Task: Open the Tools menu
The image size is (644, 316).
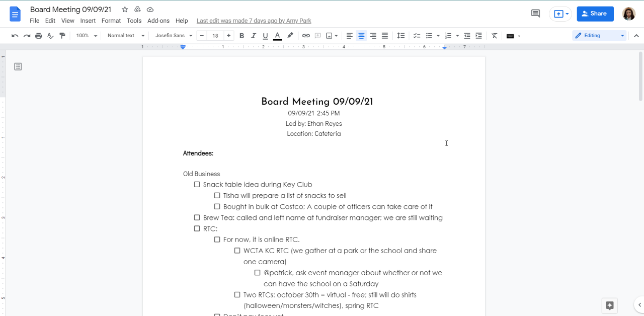Action: tap(134, 21)
